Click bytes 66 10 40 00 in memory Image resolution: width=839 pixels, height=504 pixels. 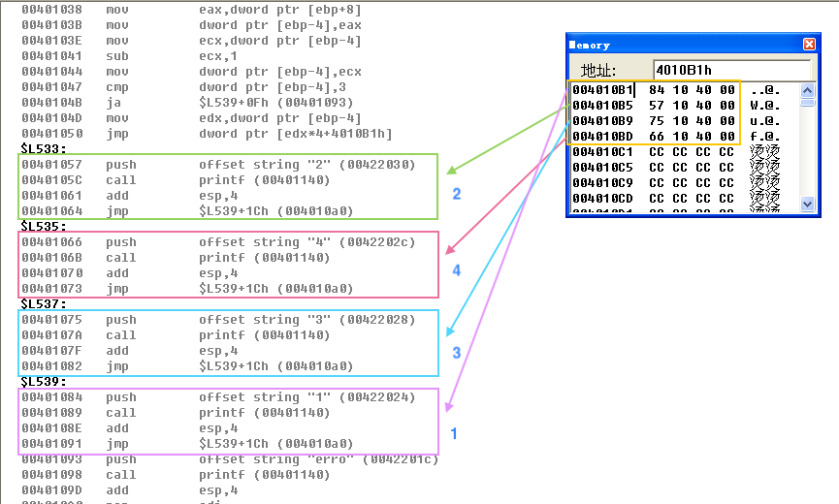[692, 137]
